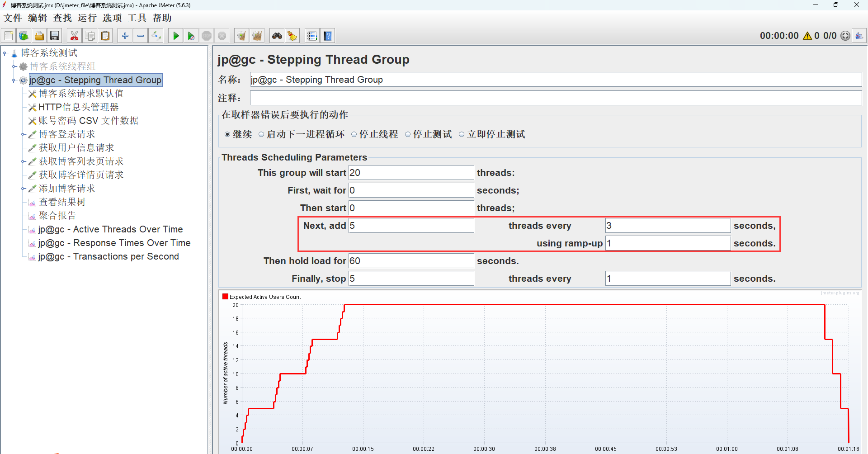Image resolution: width=868 pixels, height=454 pixels.
Task: Select the 停止线程 radio option
Action: click(354, 134)
